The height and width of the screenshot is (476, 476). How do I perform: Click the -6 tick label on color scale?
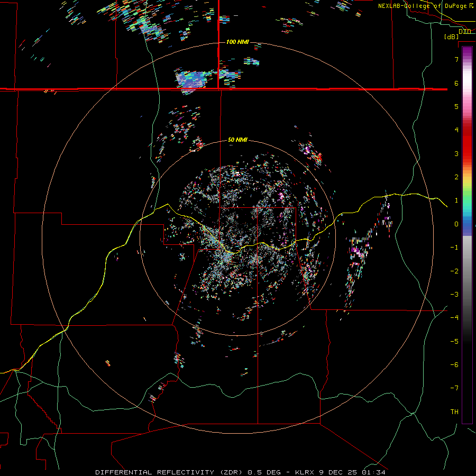point(454,365)
